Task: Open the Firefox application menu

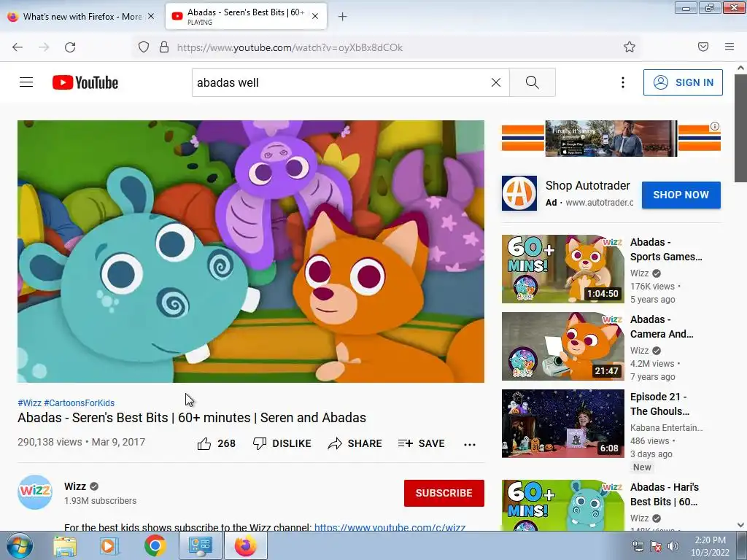Action: (729, 47)
